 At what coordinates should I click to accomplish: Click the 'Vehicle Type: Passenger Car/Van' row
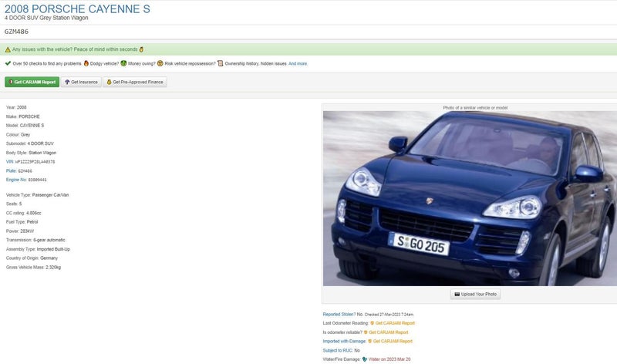pos(37,195)
